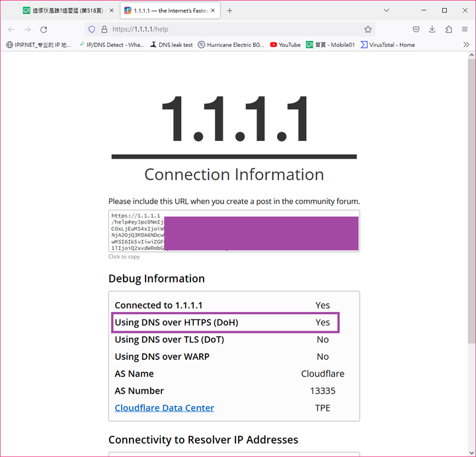Click the 'Connected to 1.1.1.1' row label

[159, 305]
